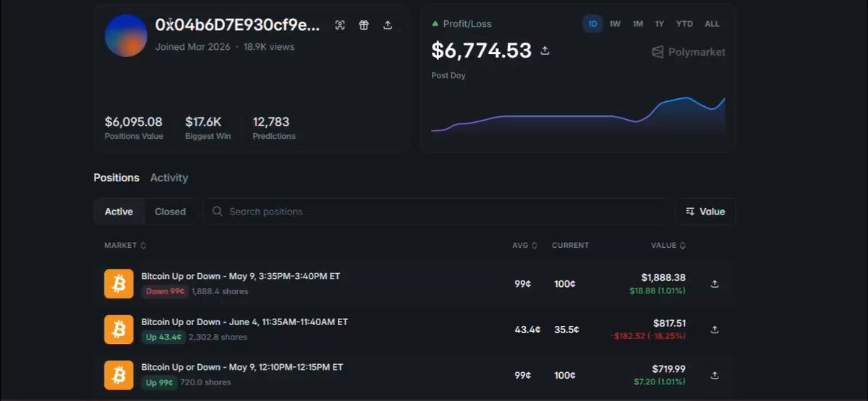Image resolution: width=868 pixels, height=401 pixels.
Task: Click the 1,888.4 shares text
Action: point(220,292)
